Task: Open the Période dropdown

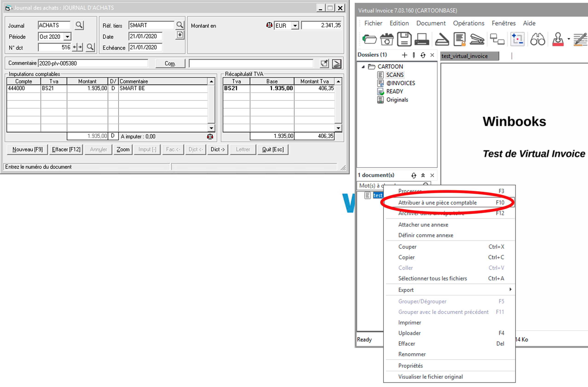Action: (x=67, y=37)
